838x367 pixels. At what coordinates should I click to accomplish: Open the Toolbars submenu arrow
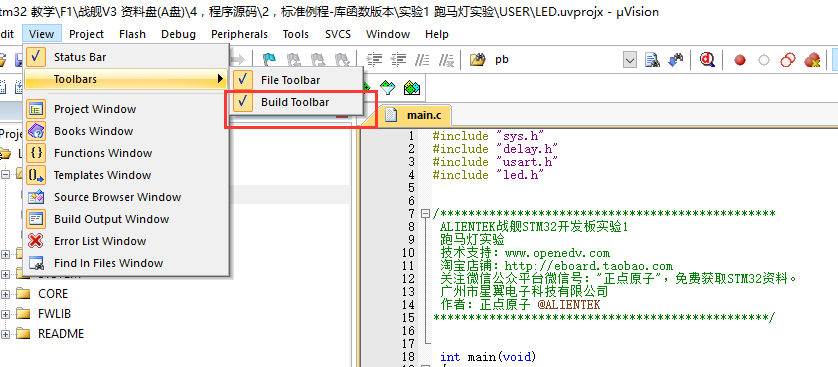point(220,79)
